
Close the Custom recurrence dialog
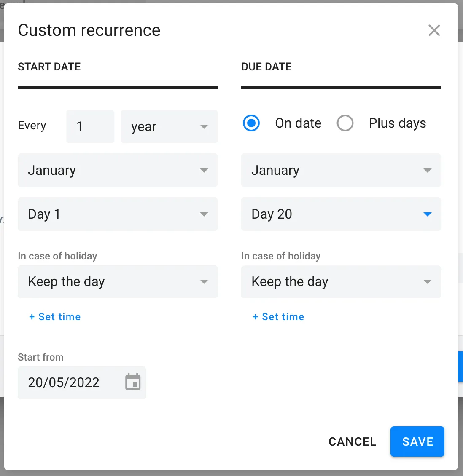click(x=434, y=30)
